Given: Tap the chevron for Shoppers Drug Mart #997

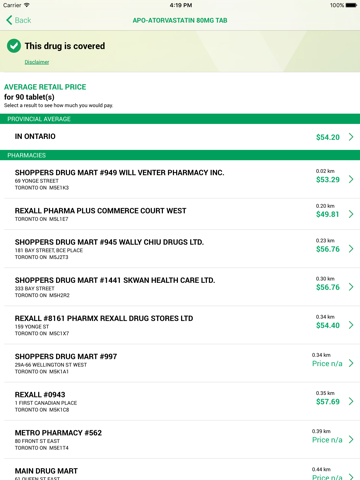Looking at the screenshot, I should click(x=351, y=363).
